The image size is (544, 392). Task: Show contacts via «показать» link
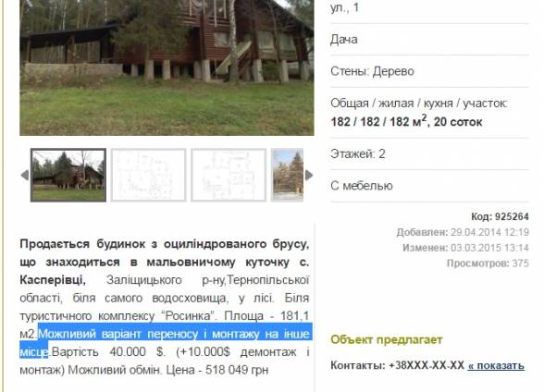click(x=496, y=366)
